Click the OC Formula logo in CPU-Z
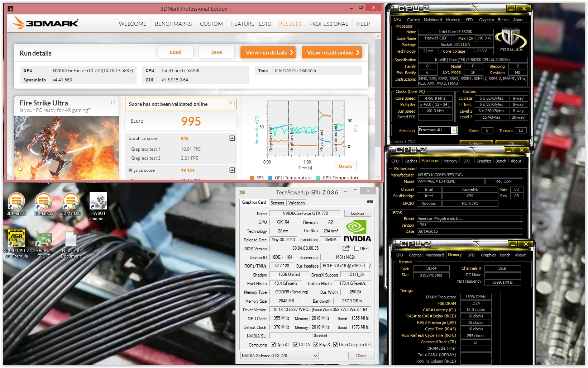The height and width of the screenshot is (368, 588). pyautogui.click(x=511, y=40)
